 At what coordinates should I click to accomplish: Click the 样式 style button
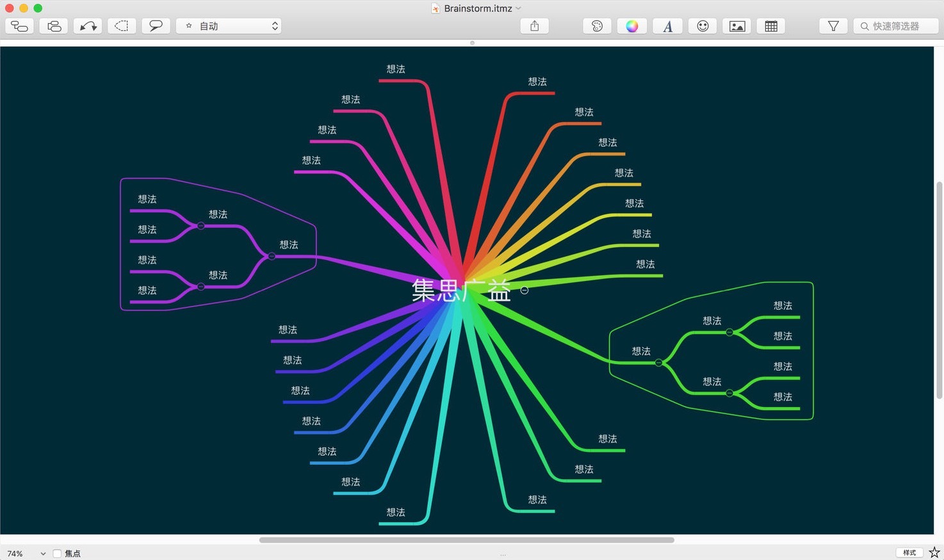909,553
